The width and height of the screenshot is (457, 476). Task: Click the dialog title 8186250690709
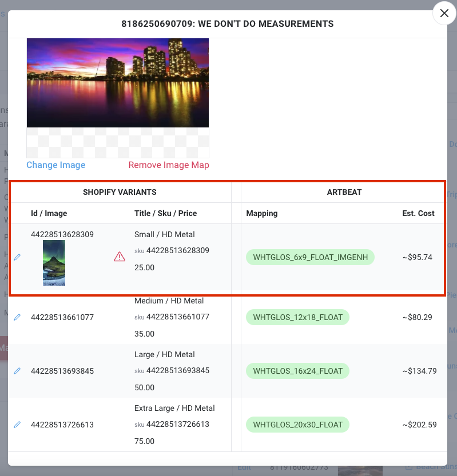pos(228,23)
